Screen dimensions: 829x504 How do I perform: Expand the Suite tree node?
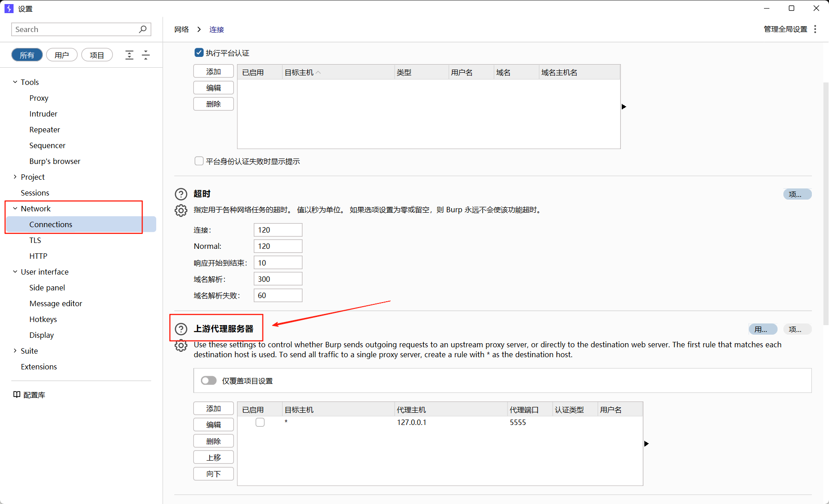coord(15,351)
